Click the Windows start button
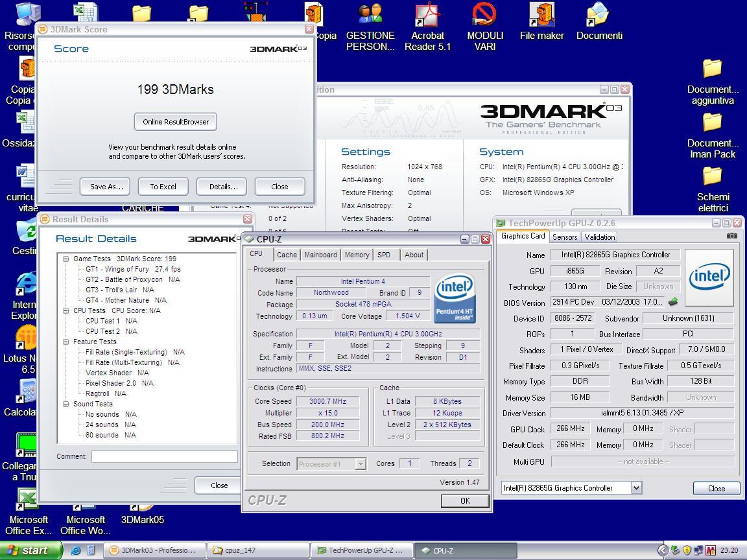Viewport: 747px width, 560px height. (30, 550)
